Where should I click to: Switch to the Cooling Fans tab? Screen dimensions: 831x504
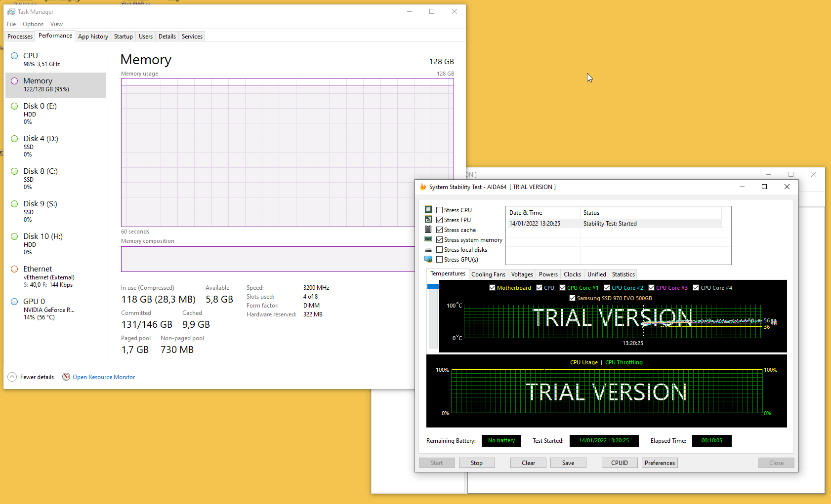pyautogui.click(x=488, y=274)
